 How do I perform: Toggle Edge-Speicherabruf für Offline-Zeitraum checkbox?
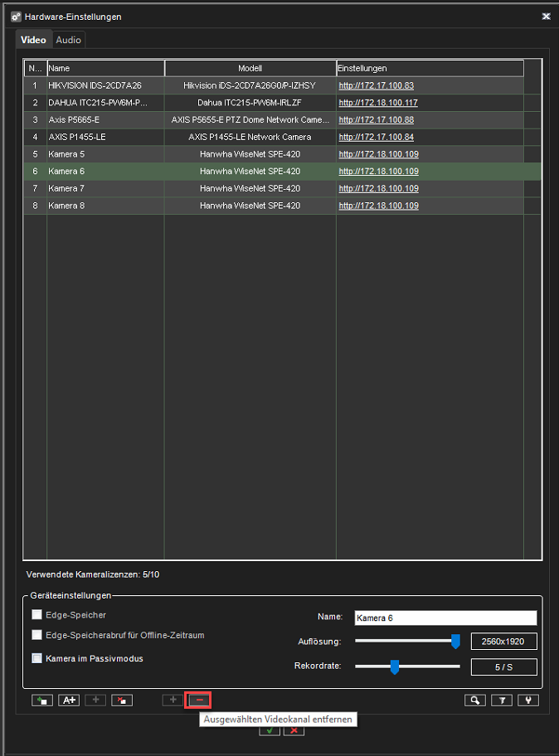(x=36, y=635)
